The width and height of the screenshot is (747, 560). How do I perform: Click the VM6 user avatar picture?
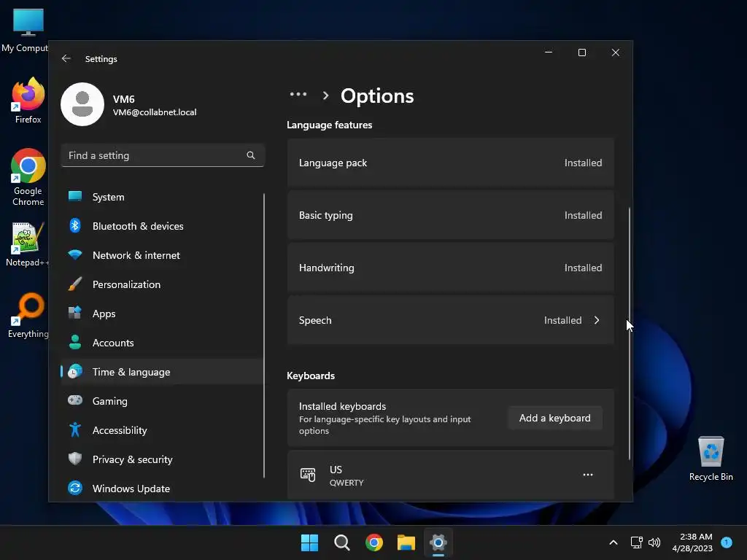tap(82, 104)
